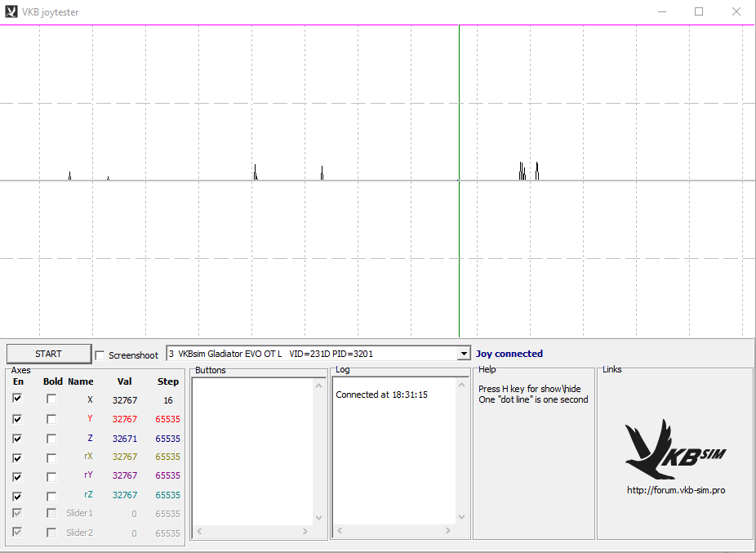The height and width of the screenshot is (553, 756).
Task: Click the 'Connected at 18:31:15' log entry
Action: (381, 395)
